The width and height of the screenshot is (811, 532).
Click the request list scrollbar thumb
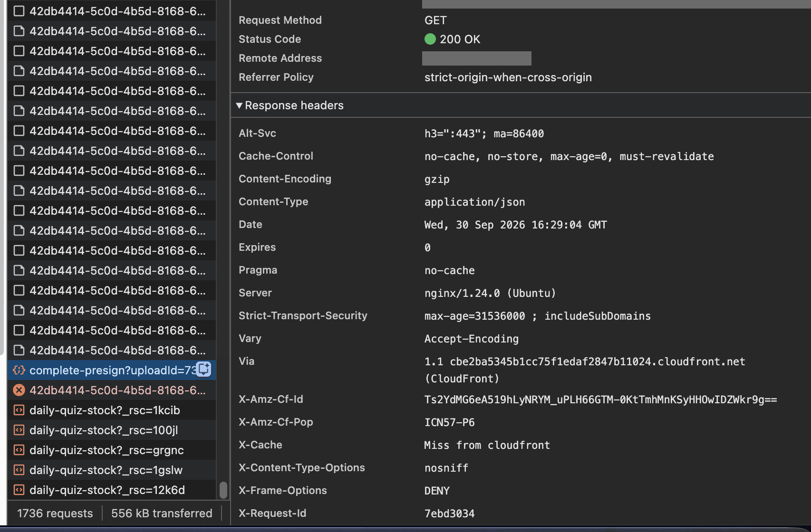pos(223,490)
